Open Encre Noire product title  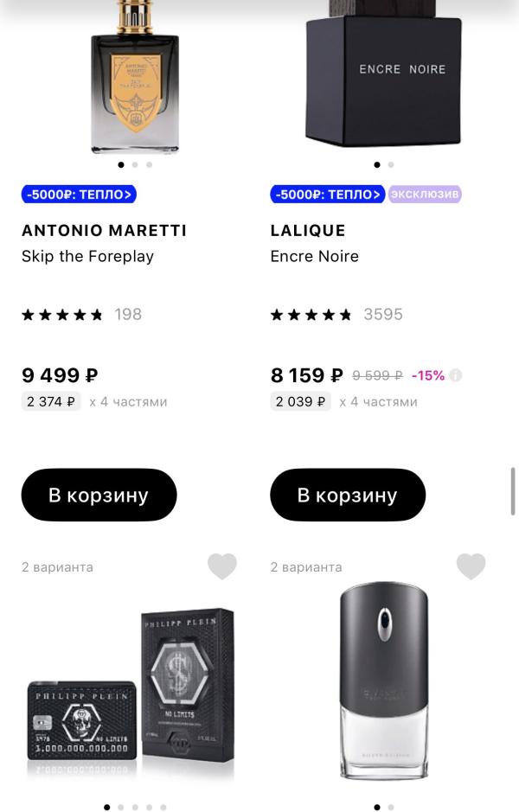(314, 256)
